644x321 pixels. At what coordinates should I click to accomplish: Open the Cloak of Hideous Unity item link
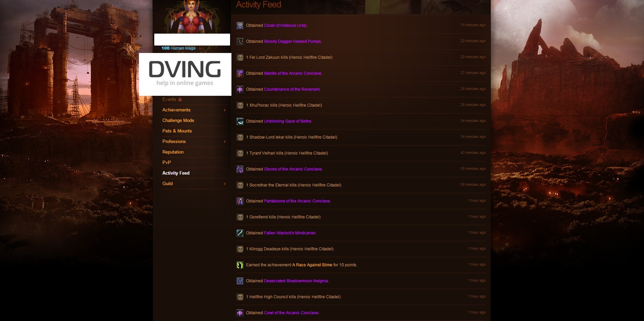coord(285,25)
